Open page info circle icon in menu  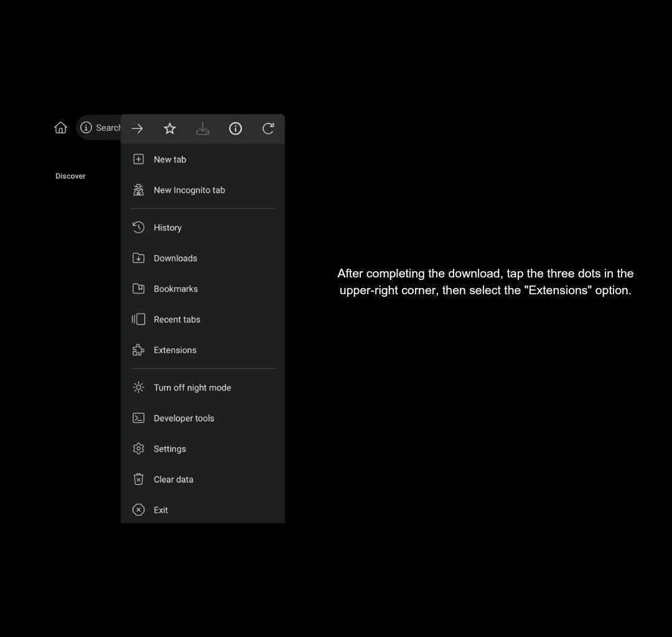tap(235, 129)
